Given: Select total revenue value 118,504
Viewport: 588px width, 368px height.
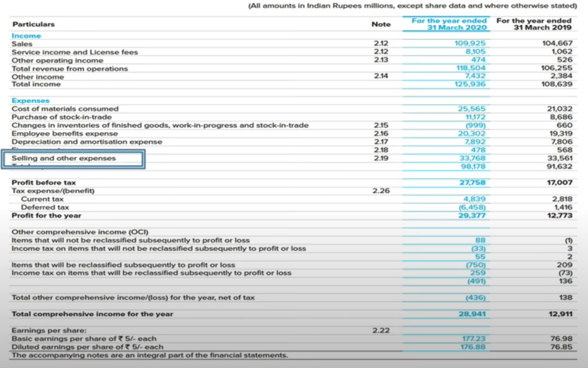Looking at the screenshot, I should point(471,68).
